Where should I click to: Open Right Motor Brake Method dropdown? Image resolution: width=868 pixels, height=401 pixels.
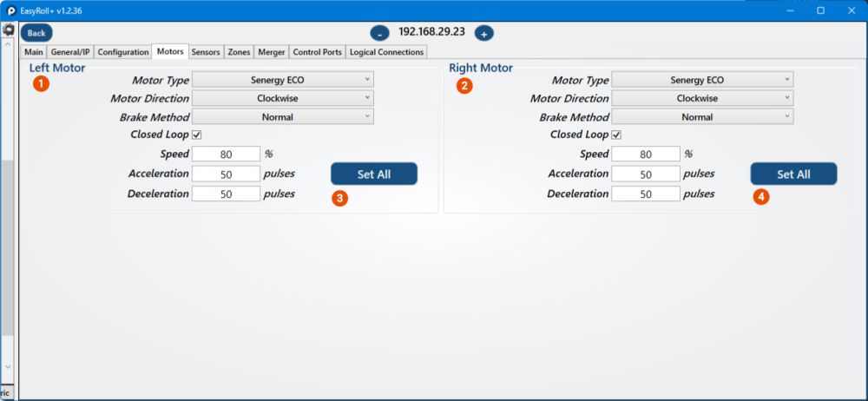tap(702, 117)
